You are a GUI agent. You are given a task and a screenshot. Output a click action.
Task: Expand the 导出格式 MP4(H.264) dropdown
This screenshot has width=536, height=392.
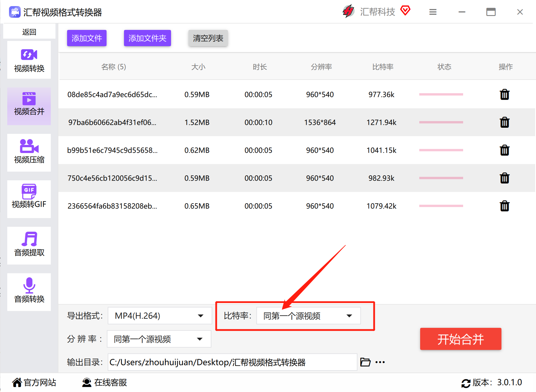pos(160,316)
